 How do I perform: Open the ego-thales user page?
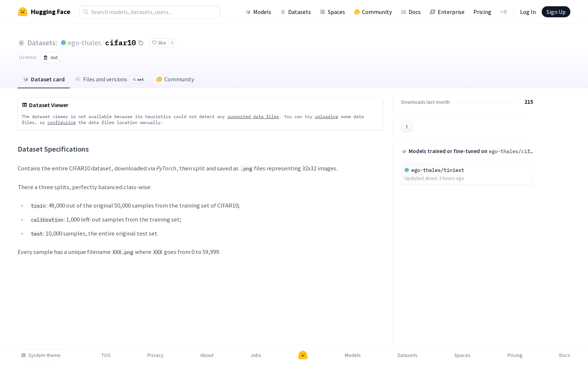[84, 43]
